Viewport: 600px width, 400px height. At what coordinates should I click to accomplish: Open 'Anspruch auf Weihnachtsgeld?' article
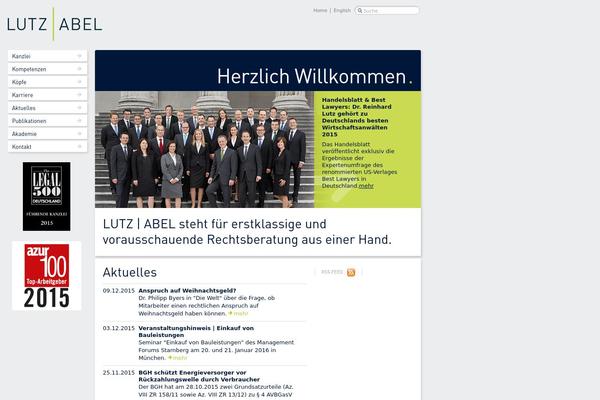pyautogui.click(x=187, y=291)
